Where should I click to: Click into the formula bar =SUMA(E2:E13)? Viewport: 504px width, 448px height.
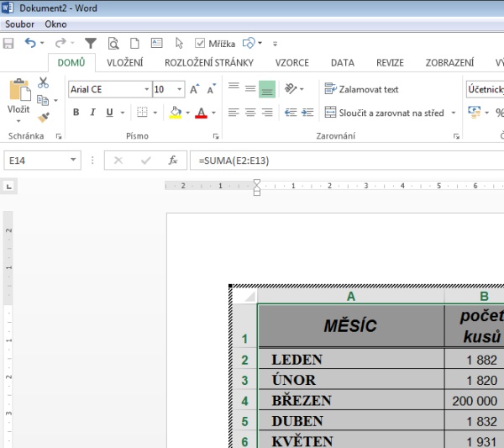[347, 161]
